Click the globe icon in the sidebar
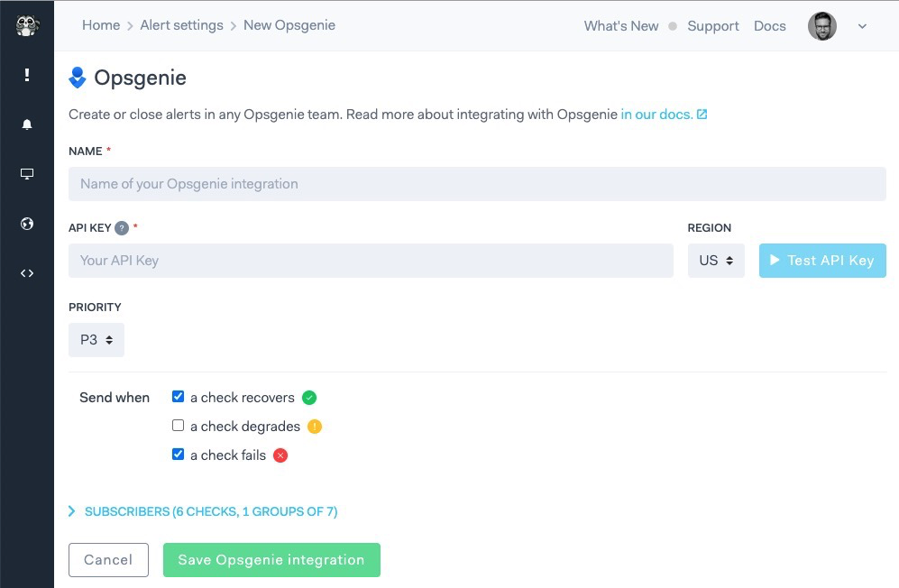Viewport: 899px width, 588px height. (x=27, y=223)
